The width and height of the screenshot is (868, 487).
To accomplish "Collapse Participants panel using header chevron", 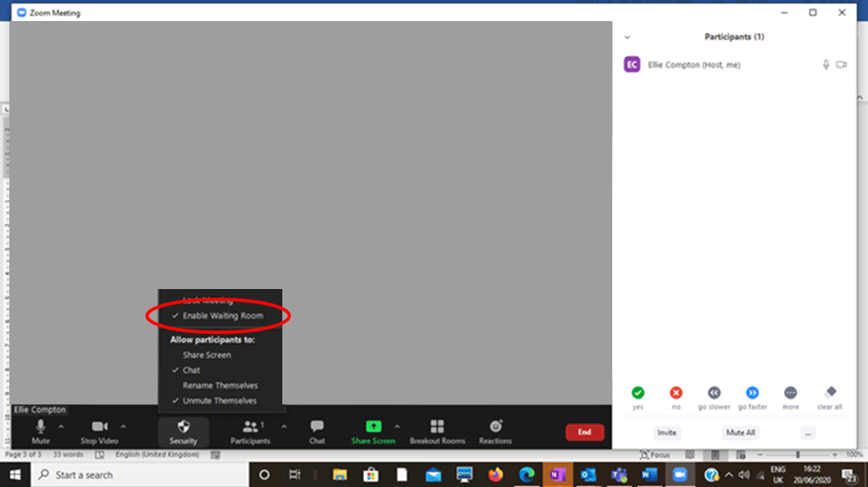I will tap(627, 37).
